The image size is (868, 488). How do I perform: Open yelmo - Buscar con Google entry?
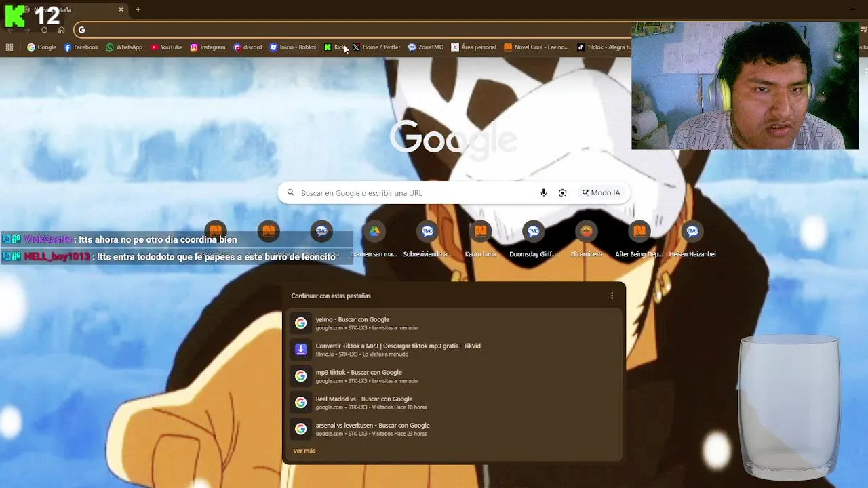pyautogui.click(x=453, y=323)
